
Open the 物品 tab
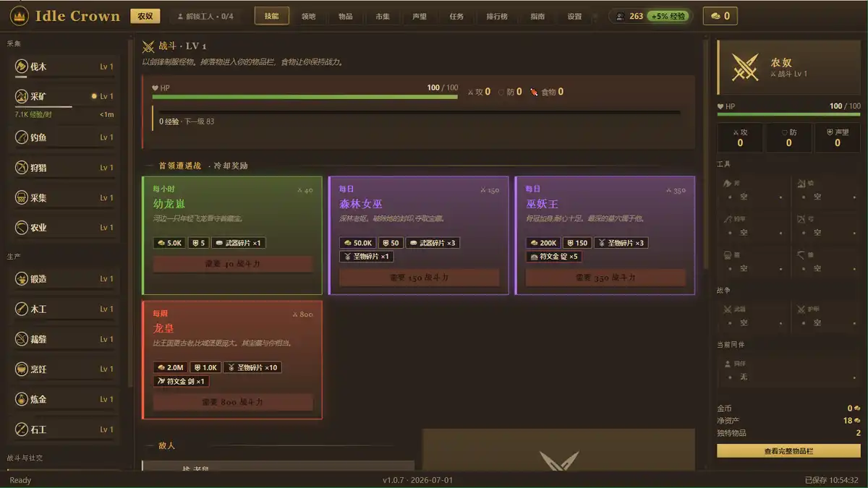[346, 16]
